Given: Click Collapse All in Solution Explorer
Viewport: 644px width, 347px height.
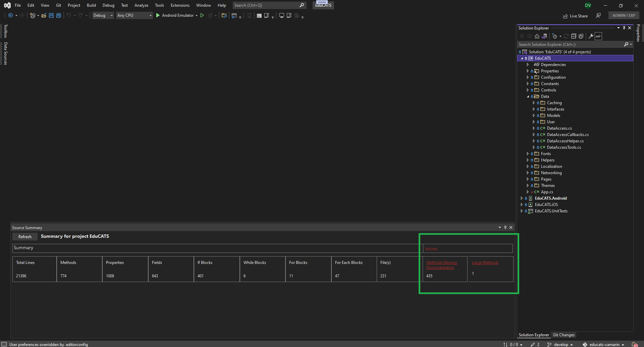Looking at the screenshot, I should coord(574,36).
